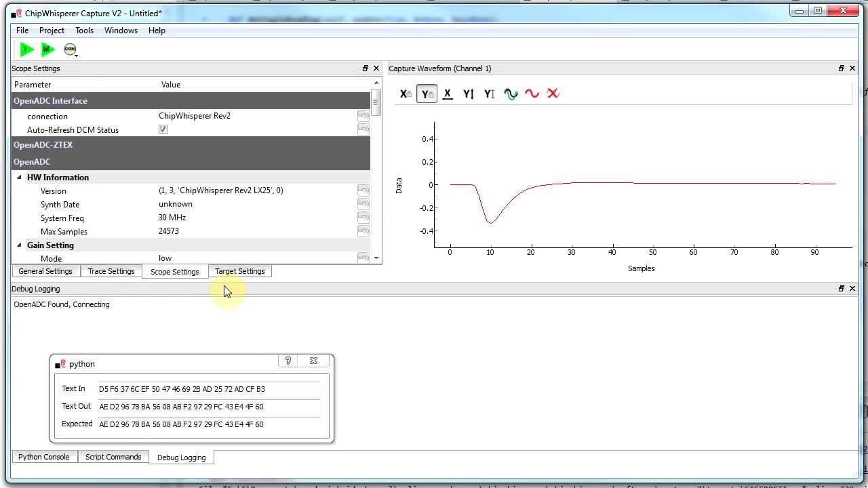
Task: Open the File menu
Action: point(22,30)
